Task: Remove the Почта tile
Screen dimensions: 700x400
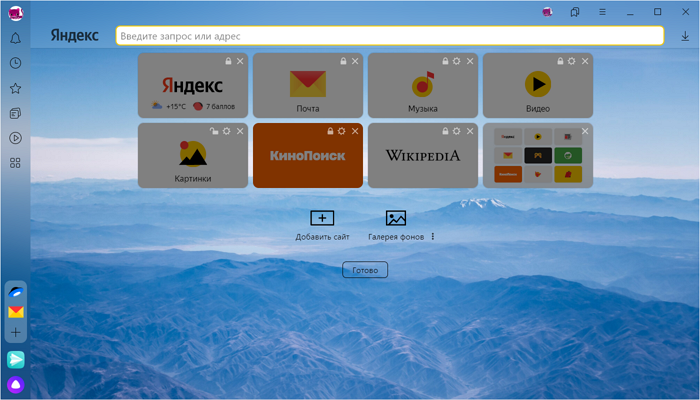Action: (x=355, y=61)
